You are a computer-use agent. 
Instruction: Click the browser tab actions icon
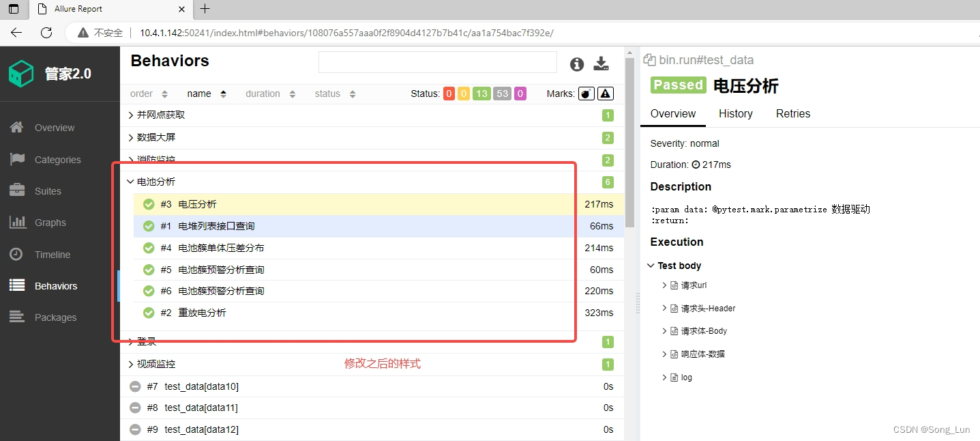point(14,9)
